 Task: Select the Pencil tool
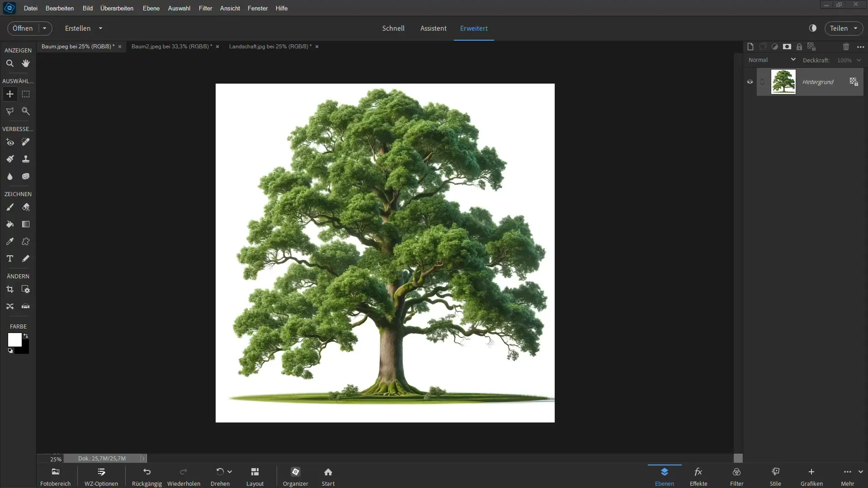pyautogui.click(x=26, y=258)
